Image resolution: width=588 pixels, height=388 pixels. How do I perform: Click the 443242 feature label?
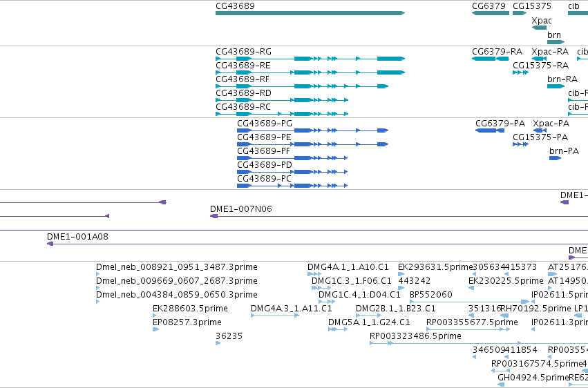click(414, 281)
